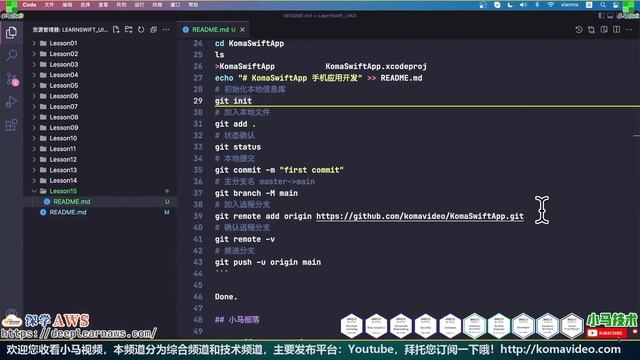Open the root README.md marked M

pyautogui.click(x=100, y=212)
